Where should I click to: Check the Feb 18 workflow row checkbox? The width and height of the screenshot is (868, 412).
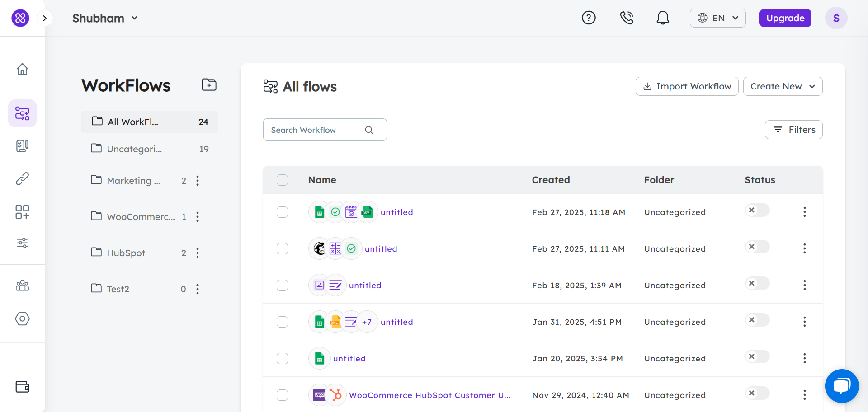click(282, 285)
